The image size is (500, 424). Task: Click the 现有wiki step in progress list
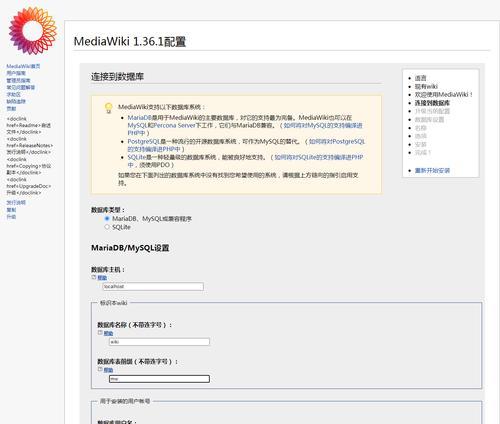coord(426,86)
